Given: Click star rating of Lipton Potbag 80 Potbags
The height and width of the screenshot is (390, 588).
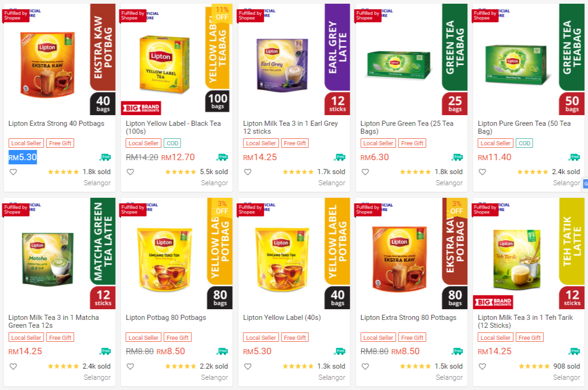Looking at the screenshot, I should (181, 366).
